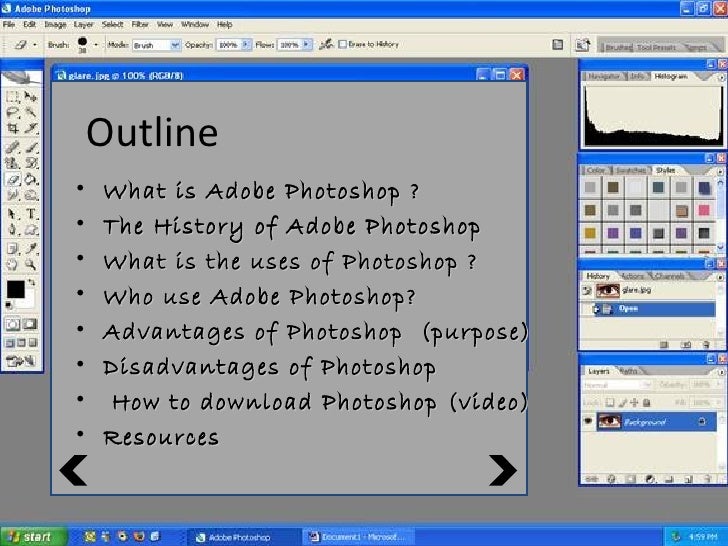Select the History Brush tool

(31, 163)
